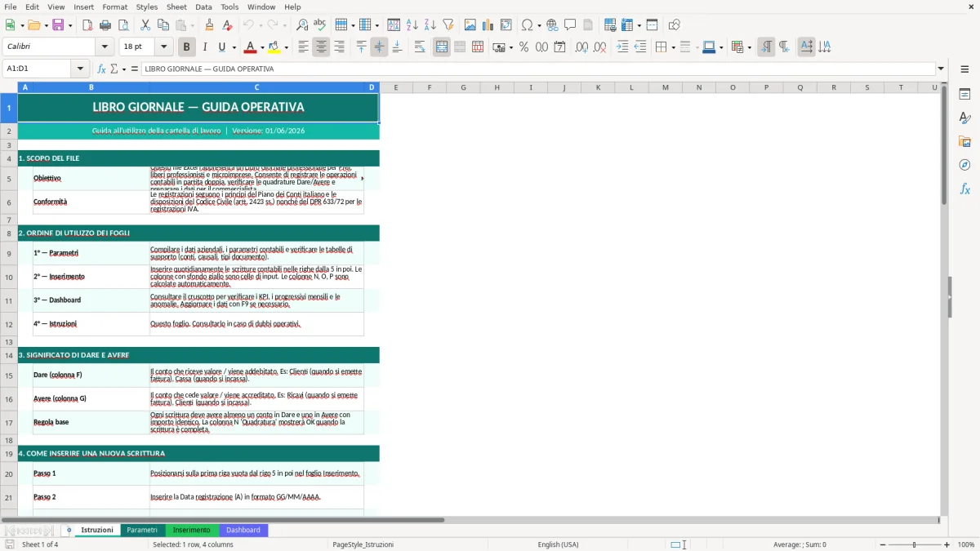Viewport: 980px width, 551px height.
Task: Toggle Align Left button
Action: [x=303, y=47]
